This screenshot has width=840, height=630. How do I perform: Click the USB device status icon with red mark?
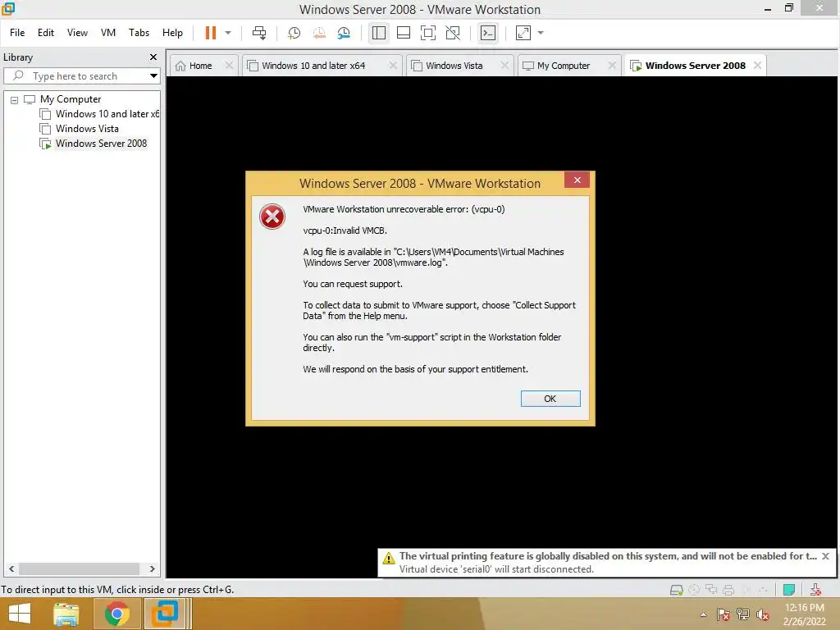[815, 590]
